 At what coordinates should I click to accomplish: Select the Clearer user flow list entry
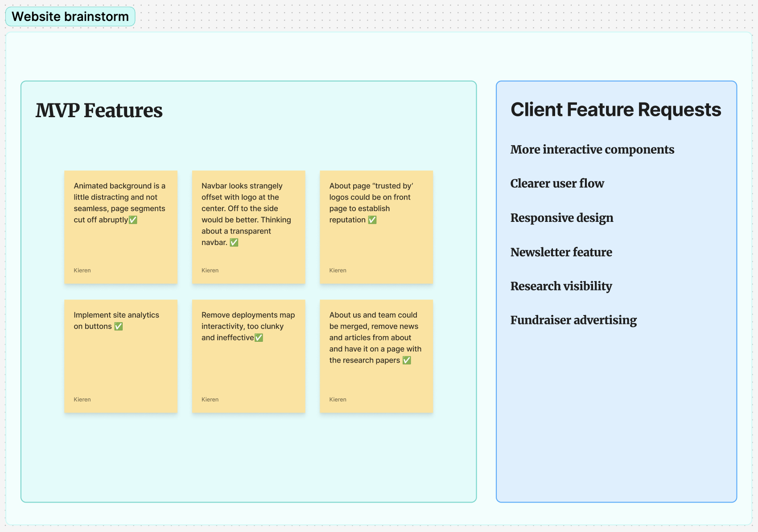[557, 183]
